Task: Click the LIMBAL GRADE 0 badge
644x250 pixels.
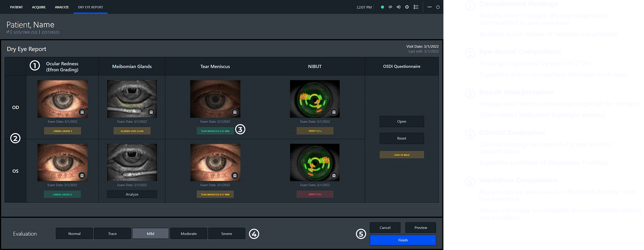Action: (62, 194)
